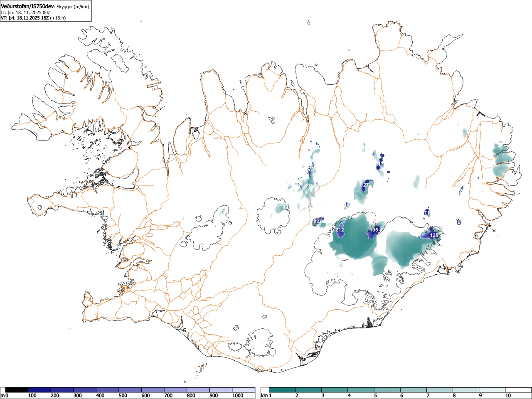Select the darkest navy 100–200 m legend swatch

pyautogui.click(x=39, y=390)
